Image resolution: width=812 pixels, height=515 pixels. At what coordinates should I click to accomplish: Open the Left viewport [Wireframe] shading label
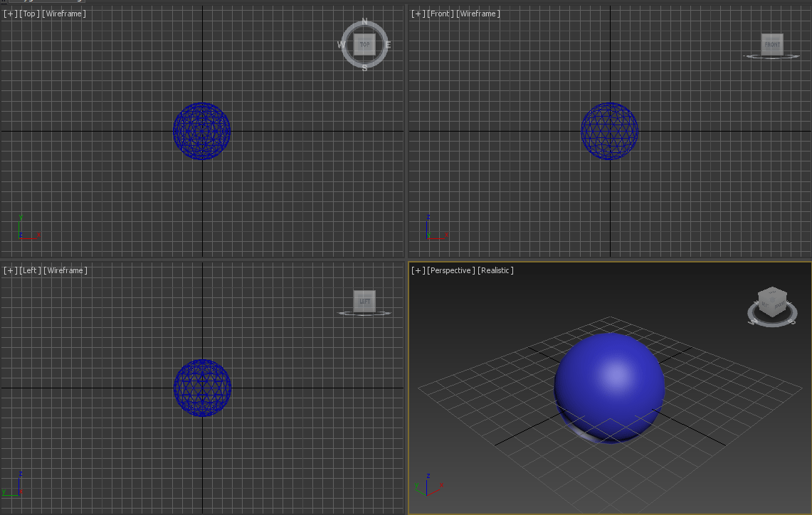[x=65, y=270]
